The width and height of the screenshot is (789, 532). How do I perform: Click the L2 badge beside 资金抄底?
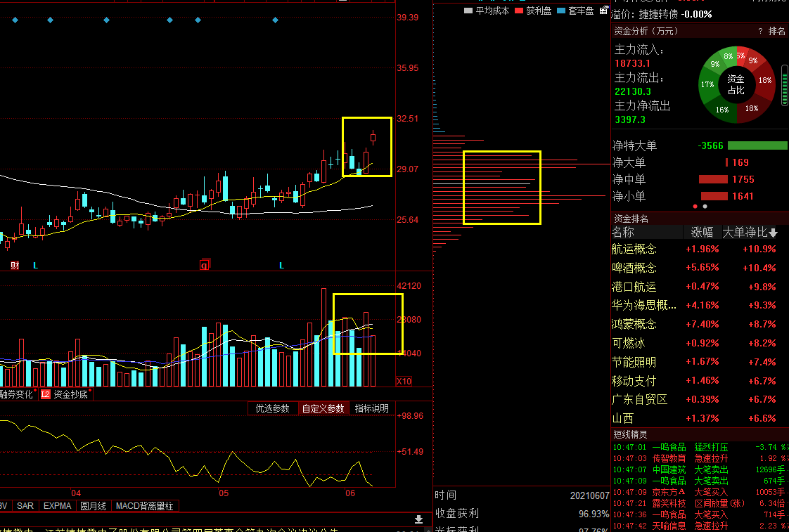pos(46,394)
